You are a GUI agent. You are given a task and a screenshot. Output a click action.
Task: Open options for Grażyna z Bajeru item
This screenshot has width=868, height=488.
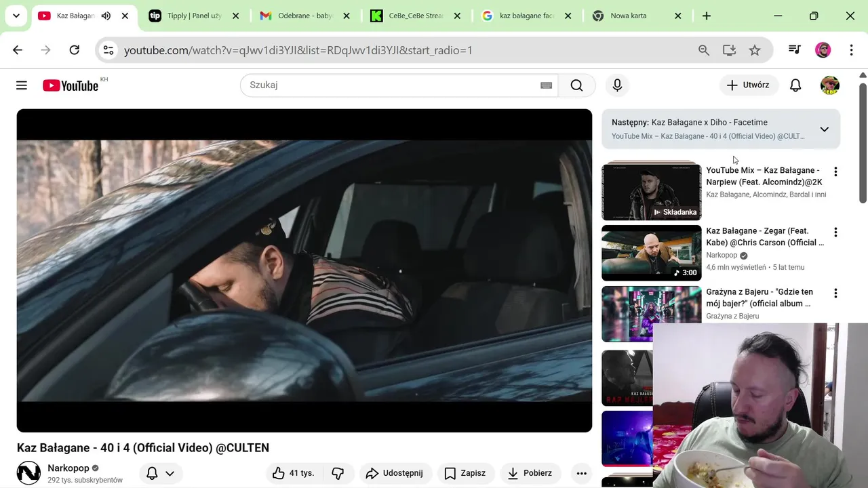pyautogui.click(x=835, y=293)
